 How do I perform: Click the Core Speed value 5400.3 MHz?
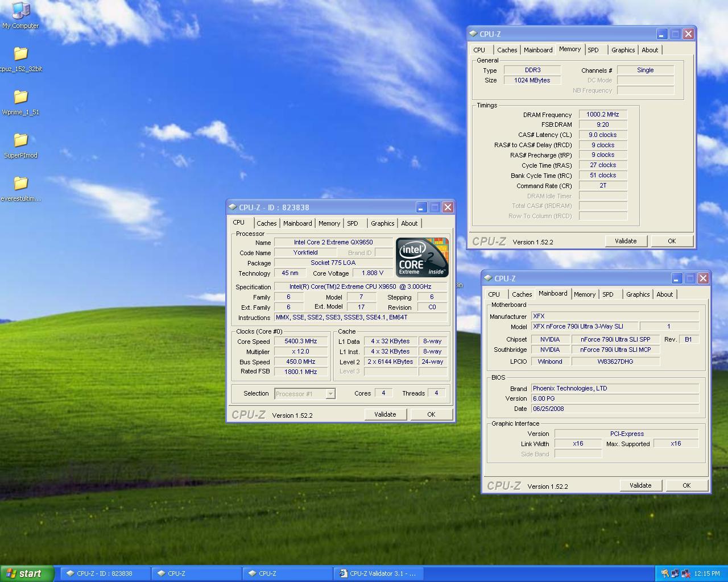[301, 342]
